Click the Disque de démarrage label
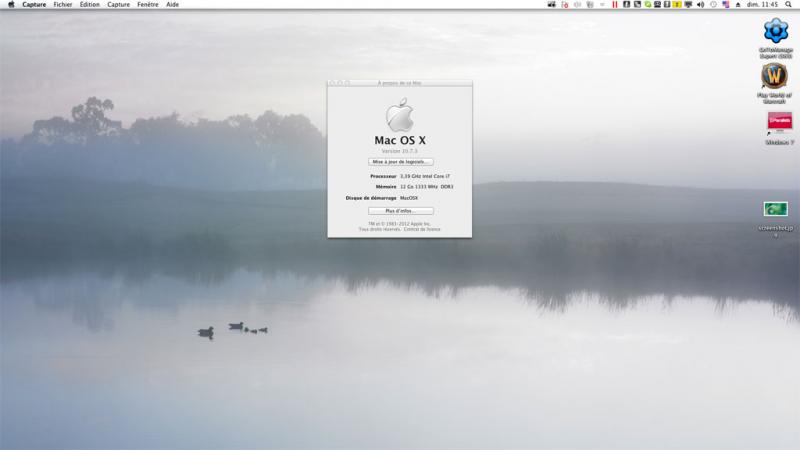The height and width of the screenshot is (450, 800). coord(371,198)
